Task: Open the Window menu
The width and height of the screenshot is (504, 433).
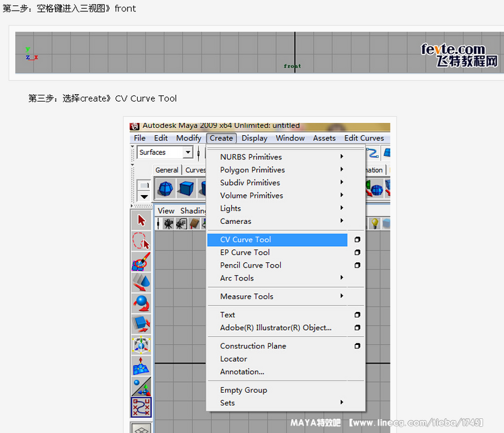Action: pos(290,138)
